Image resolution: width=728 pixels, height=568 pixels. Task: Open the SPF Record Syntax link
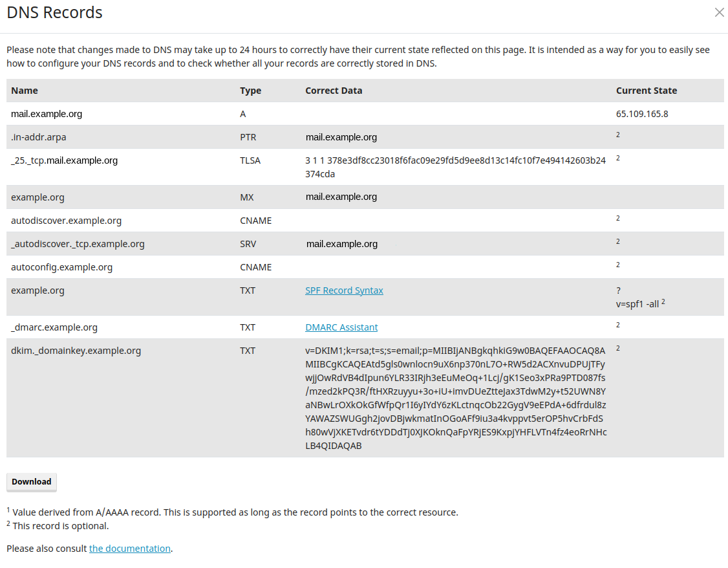coord(344,290)
